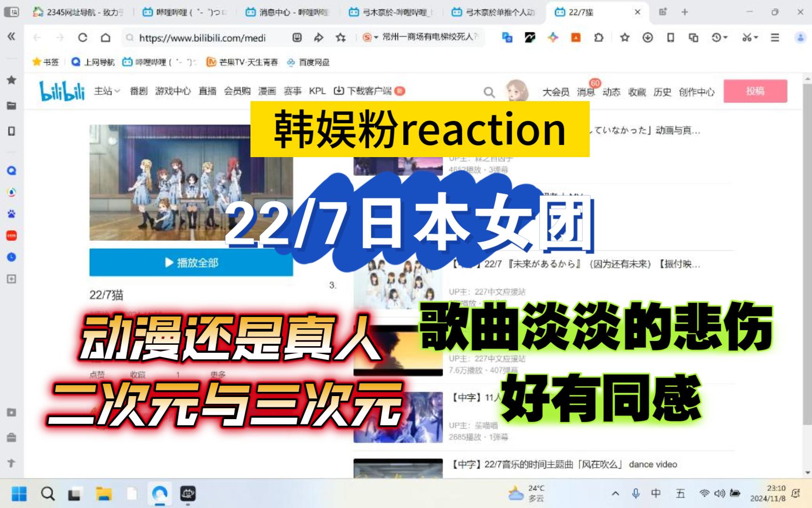812x508 pixels.
Task: Click the browser forward arrow
Action: point(60,38)
